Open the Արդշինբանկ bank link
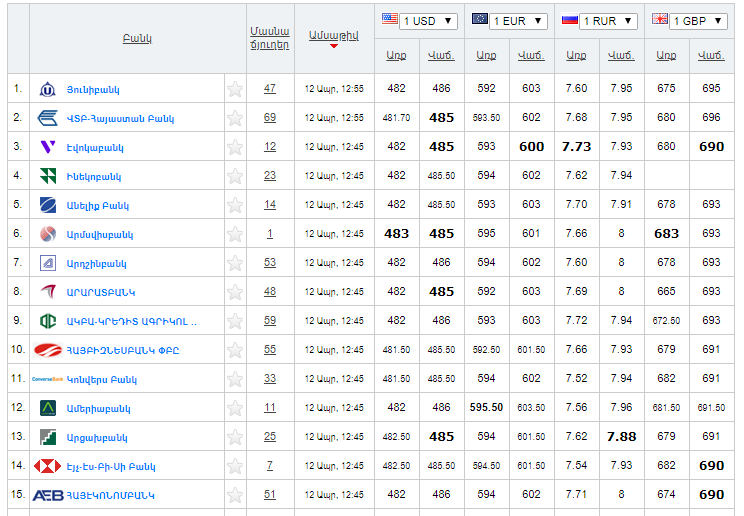This screenshot has height=516, width=744. point(96,263)
